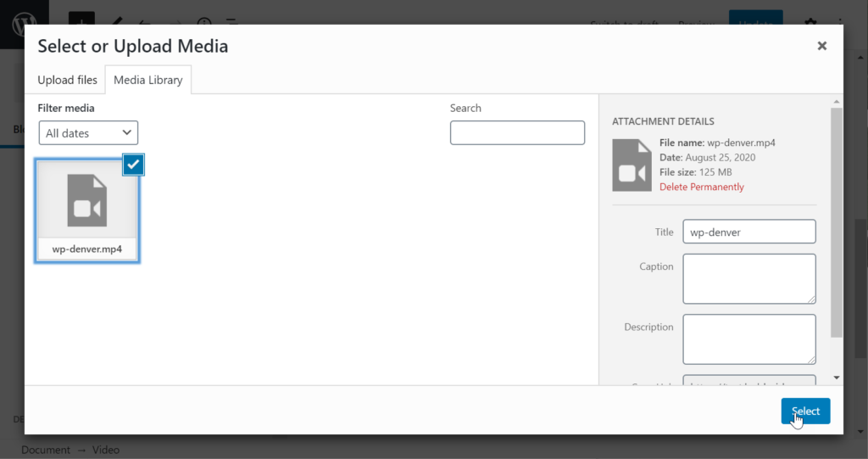
Task: Click the WordPress logo in the top corner
Action: 24,23
